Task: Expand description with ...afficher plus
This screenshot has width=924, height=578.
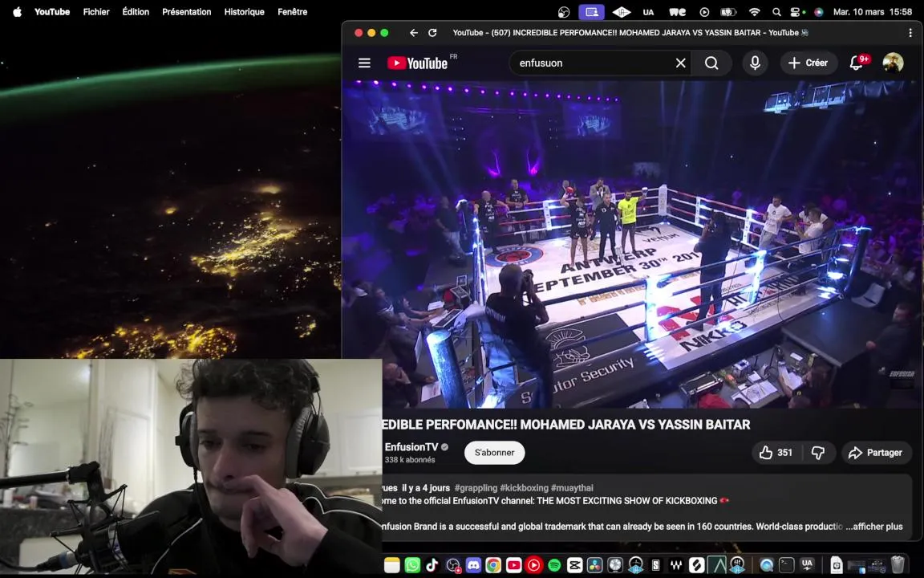Action: tap(874, 526)
